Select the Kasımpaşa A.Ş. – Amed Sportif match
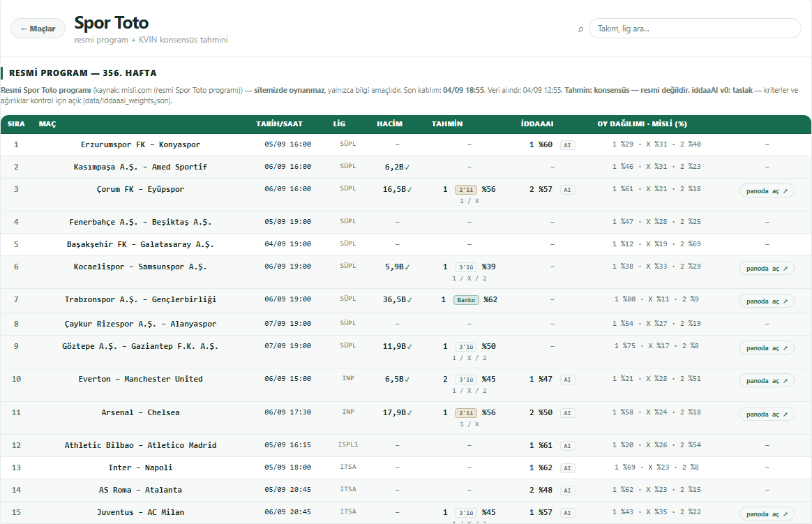Image resolution: width=812 pixels, height=524 pixels. point(140,167)
